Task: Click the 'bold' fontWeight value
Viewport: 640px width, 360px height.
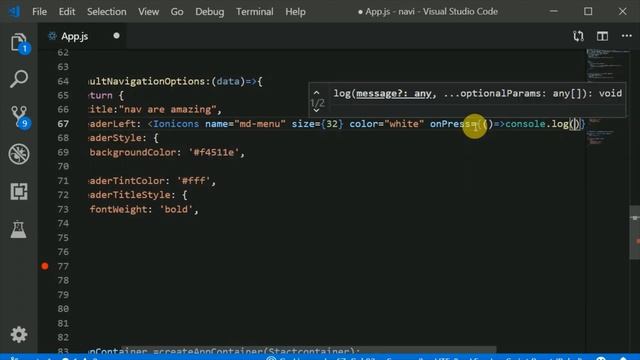Action: 176,209
